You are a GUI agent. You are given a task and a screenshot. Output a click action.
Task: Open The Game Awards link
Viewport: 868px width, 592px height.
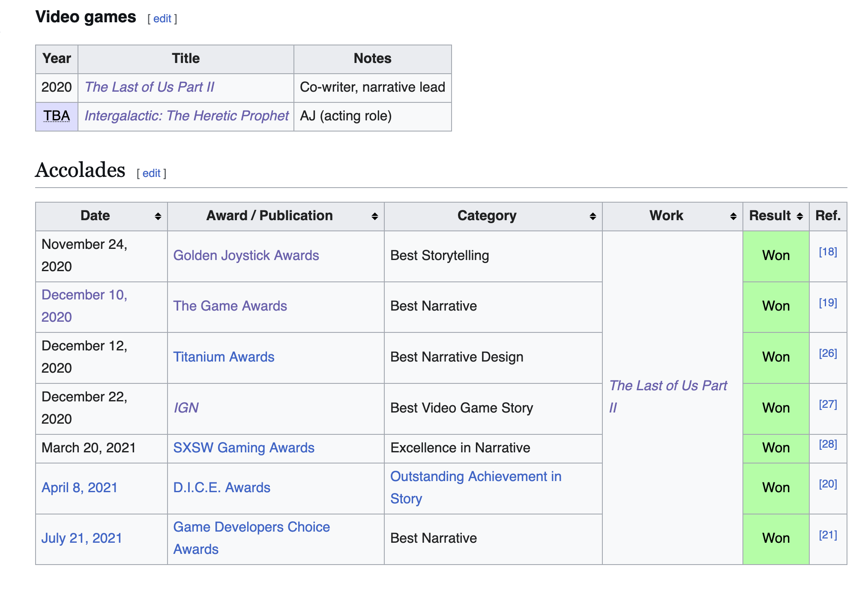tap(230, 306)
